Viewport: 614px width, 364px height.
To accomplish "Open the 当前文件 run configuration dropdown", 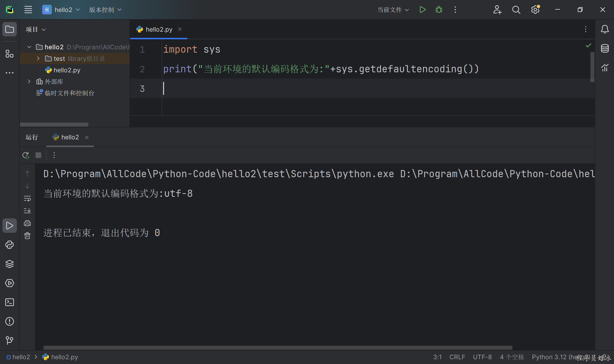I will tap(393, 10).
